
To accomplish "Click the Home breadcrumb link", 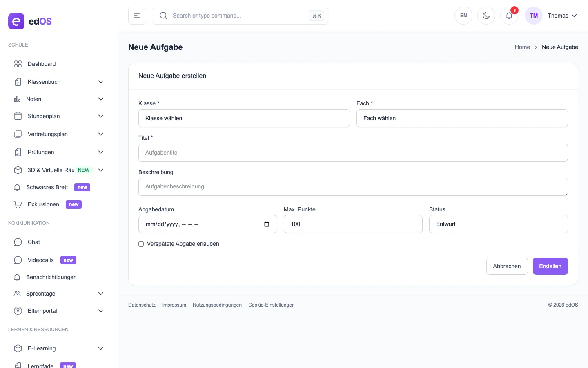I will 522,47.
